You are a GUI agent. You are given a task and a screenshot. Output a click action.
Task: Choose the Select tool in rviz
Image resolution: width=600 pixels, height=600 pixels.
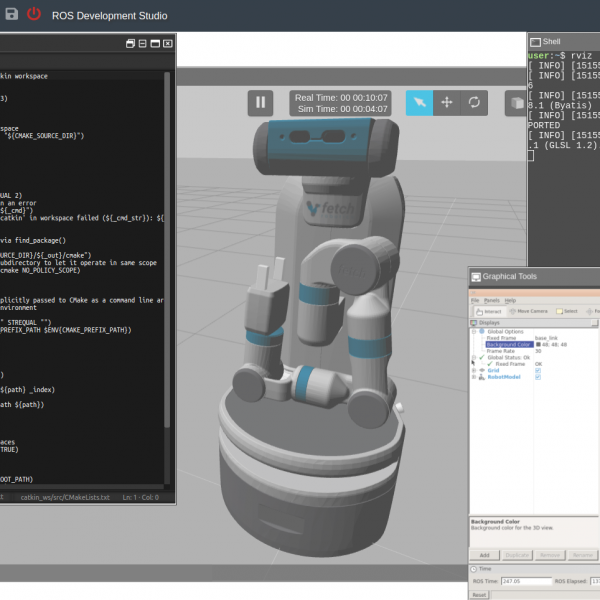pyautogui.click(x=567, y=311)
